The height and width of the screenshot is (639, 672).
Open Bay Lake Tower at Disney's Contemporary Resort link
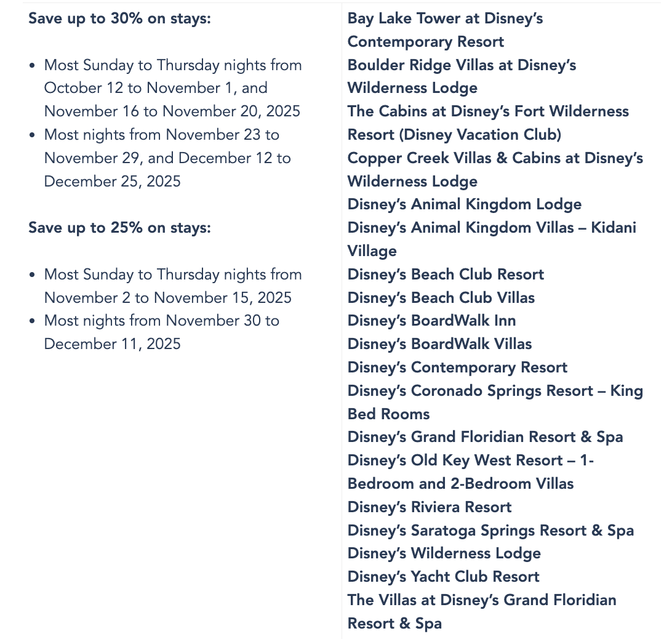point(445,18)
